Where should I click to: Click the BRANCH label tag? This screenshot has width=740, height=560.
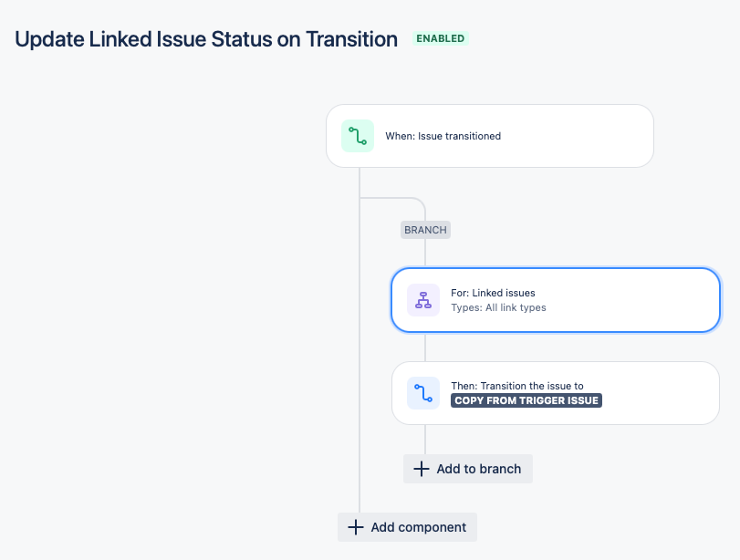pos(425,230)
